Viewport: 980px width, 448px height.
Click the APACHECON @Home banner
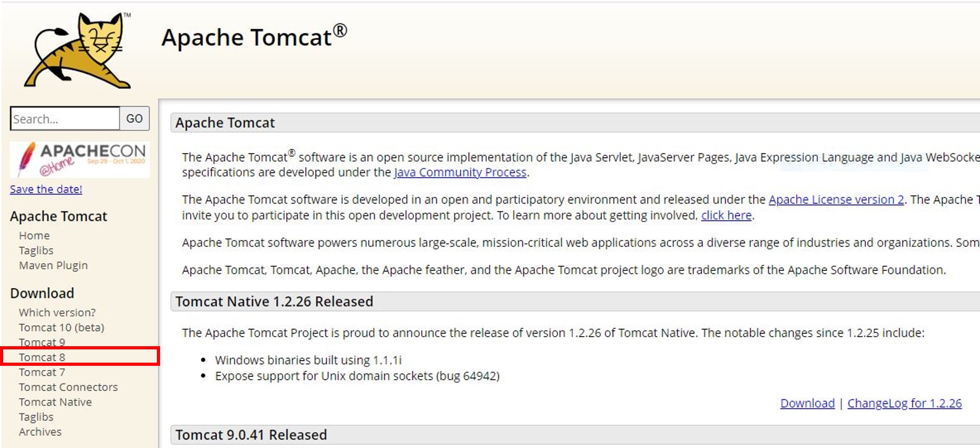(x=80, y=159)
